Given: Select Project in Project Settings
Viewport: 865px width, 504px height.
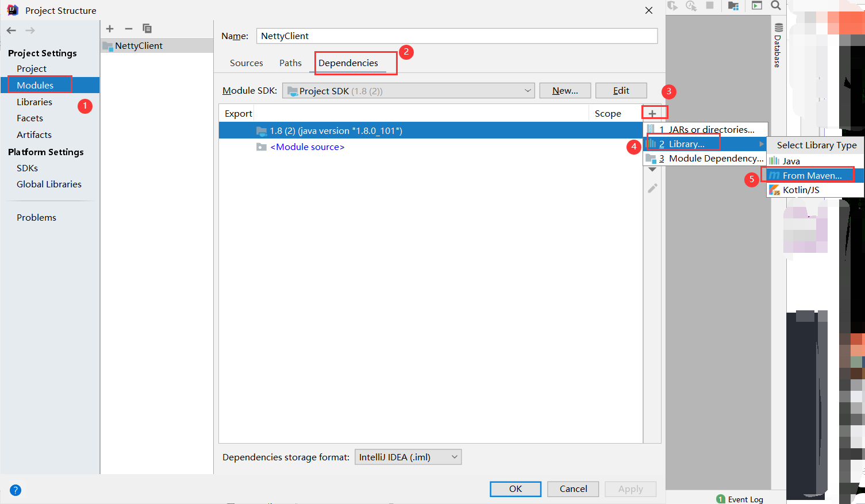Looking at the screenshot, I should point(32,69).
